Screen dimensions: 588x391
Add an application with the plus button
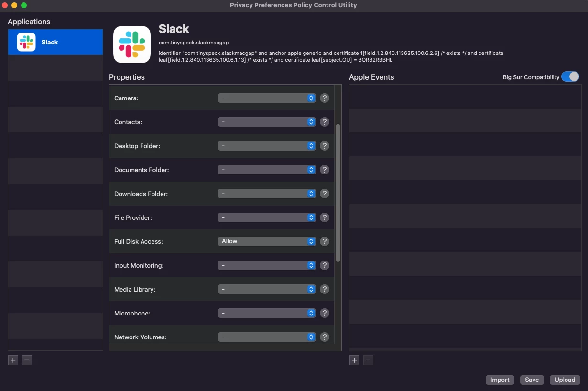click(13, 360)
